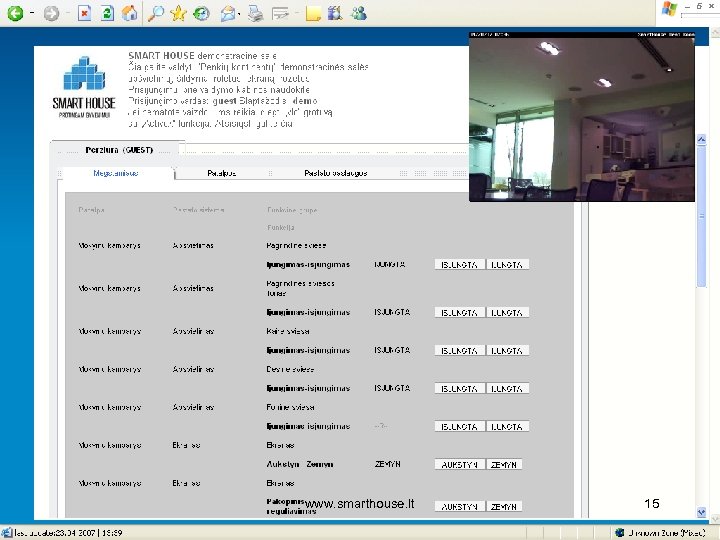Viewport: 720px width, 540px height.
Task: Click the 'Desine sviesa' function label
Action: pyautogui.click(x=290, y=369)
